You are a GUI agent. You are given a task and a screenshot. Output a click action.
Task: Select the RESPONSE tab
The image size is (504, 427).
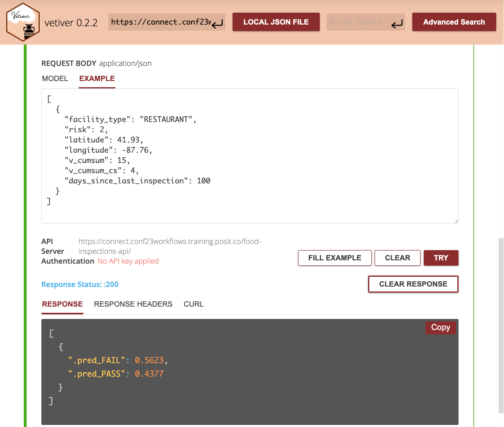pos(62,304)
